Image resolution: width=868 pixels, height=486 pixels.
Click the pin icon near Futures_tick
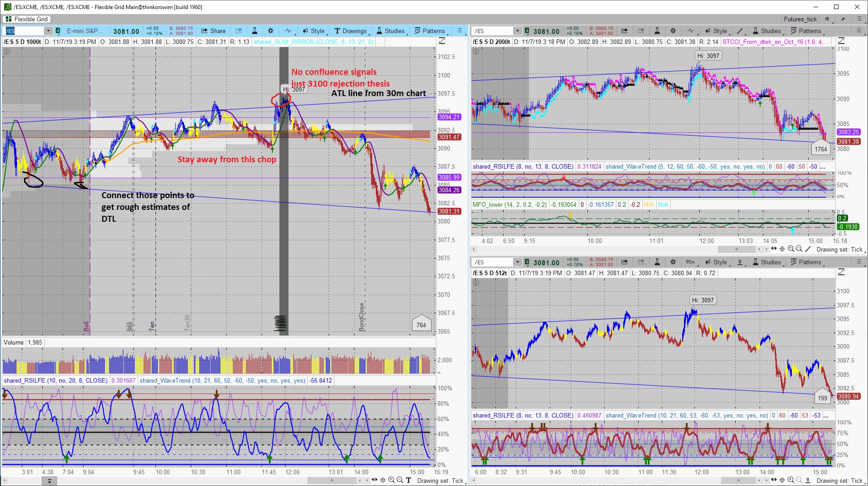click(x=843, y=19)
